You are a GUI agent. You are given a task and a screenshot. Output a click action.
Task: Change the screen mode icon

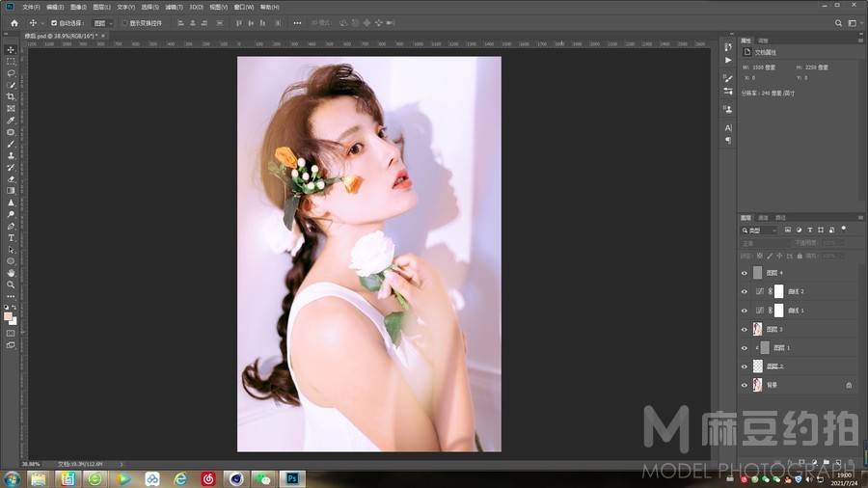click(x=11, y=345)
